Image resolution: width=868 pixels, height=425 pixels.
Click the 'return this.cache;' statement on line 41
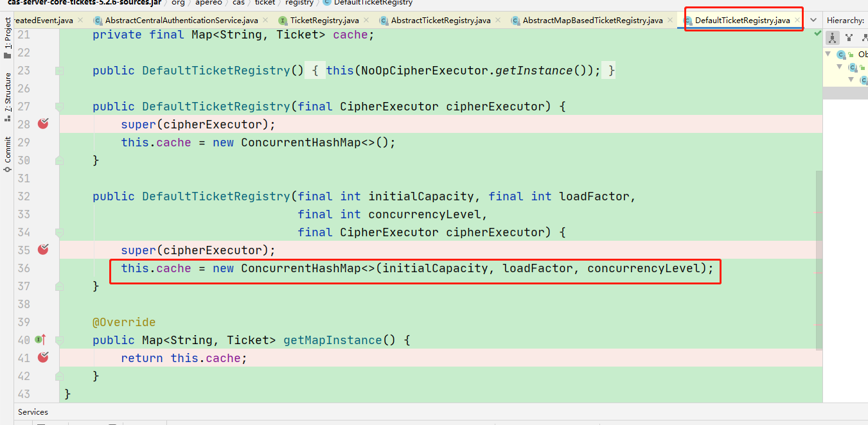(184, 358)
